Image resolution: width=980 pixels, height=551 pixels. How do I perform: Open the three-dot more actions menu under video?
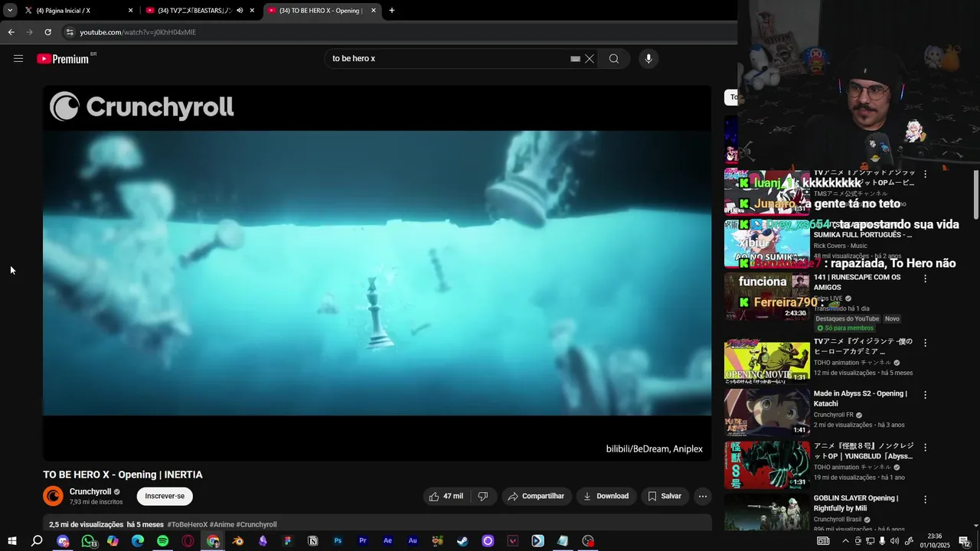tap(703, 496)
